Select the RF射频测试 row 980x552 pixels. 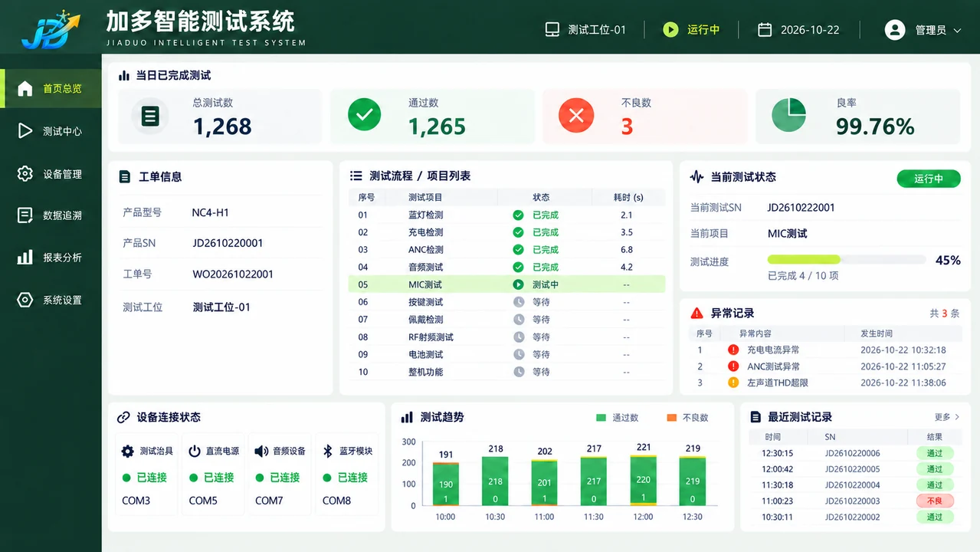(x=506, y=337)
